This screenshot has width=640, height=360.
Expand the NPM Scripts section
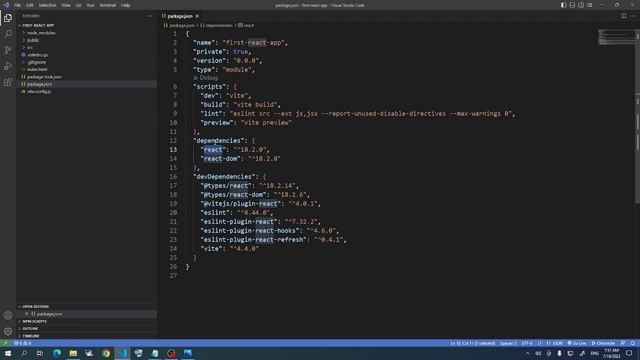(x=34, y=321)
